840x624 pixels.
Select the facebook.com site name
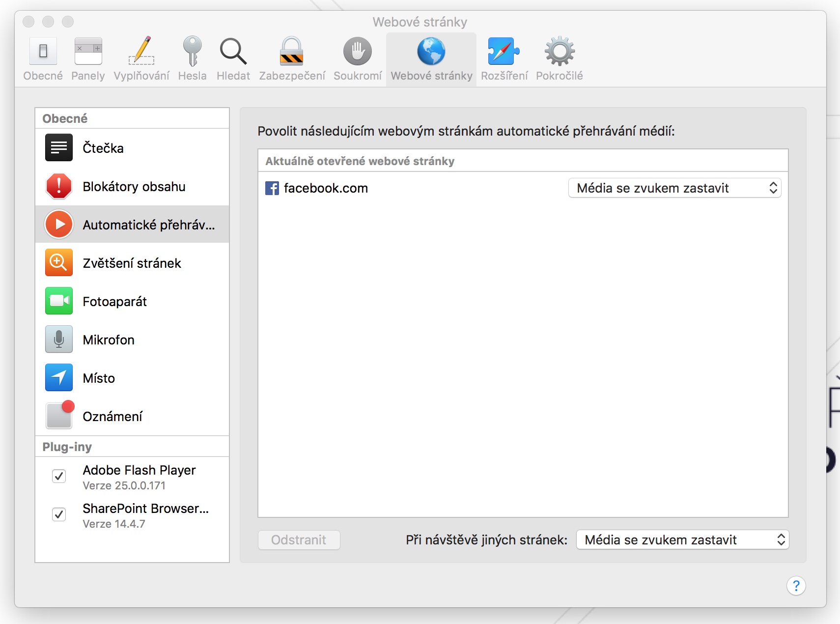(x=326, y=188)
